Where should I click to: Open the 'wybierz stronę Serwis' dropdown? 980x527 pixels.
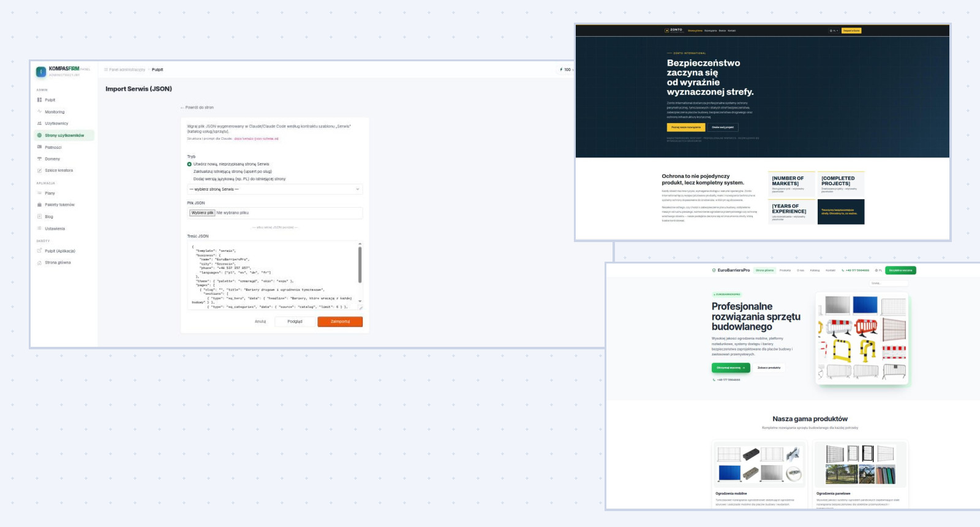point(275,189)
